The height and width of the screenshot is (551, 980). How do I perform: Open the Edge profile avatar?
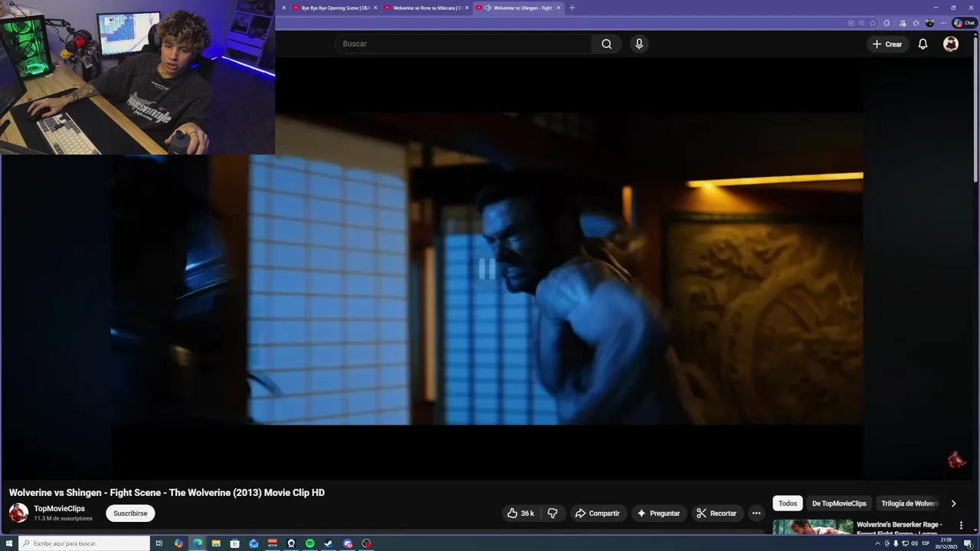(930, 23)
